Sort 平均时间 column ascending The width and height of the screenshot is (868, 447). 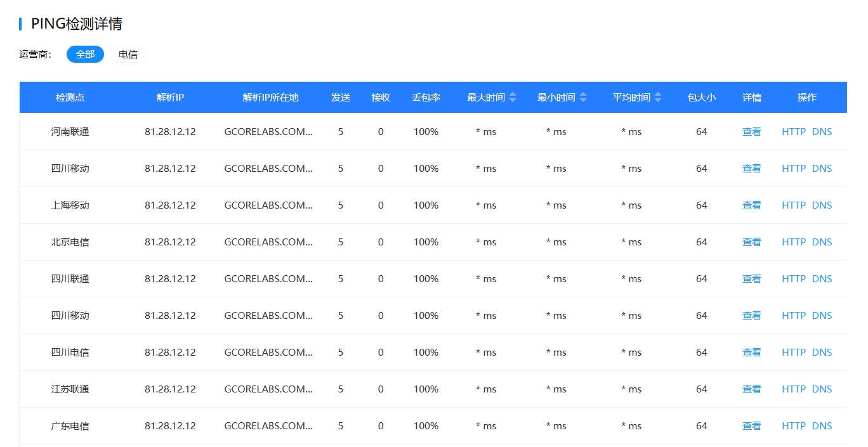click(x=658, y=94)
